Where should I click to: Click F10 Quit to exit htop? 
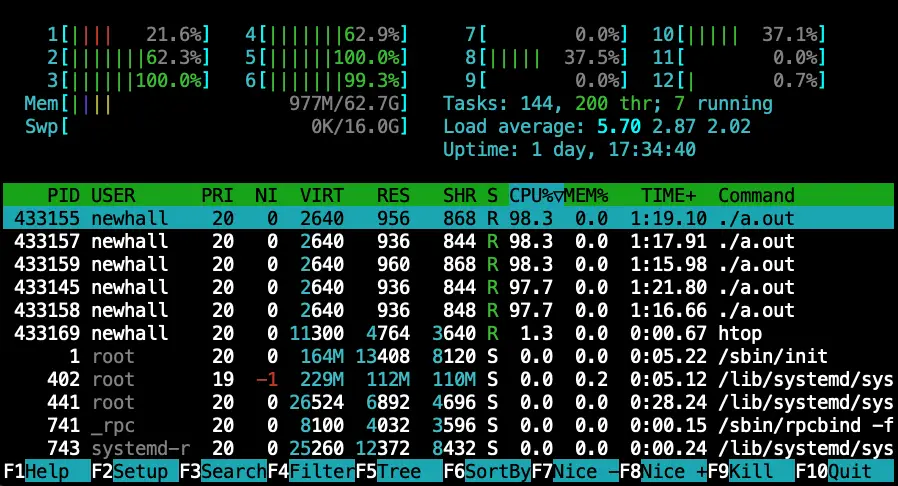[844, 472]
